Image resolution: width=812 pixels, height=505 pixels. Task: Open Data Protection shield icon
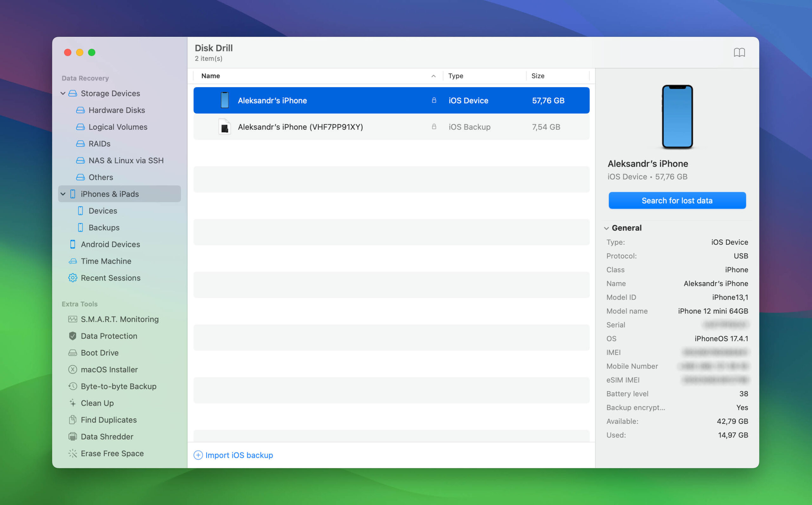coord(73,336)
